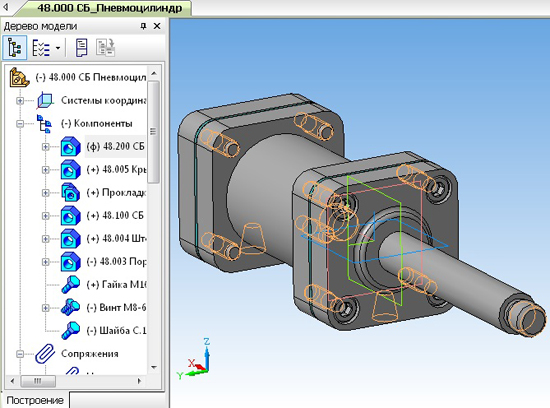Select the (+) 48.005 Кры tree item
Image resolution: width=550 pixels, height=408 pixels.
[116, 169]
